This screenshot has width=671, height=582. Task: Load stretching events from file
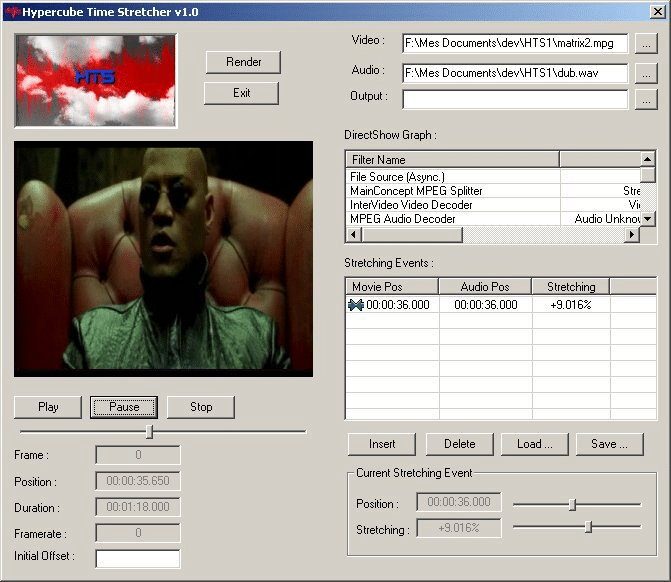[535, 444]
